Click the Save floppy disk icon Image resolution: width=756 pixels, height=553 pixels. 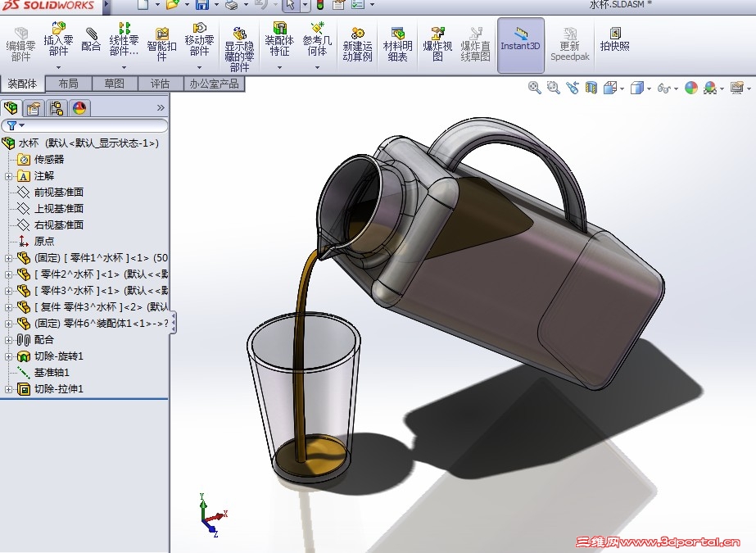[202, 5]
